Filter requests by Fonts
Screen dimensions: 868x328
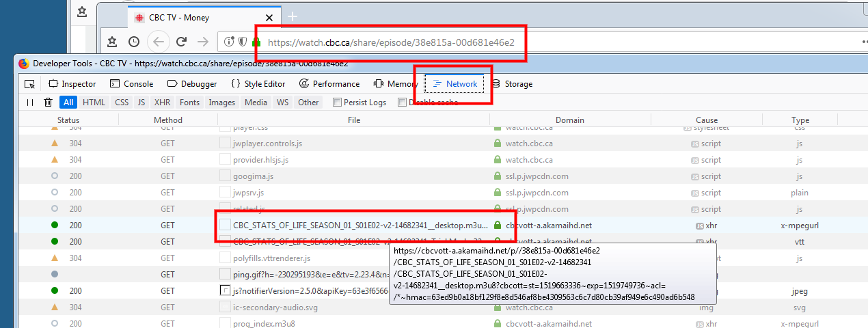pos(190,102)
